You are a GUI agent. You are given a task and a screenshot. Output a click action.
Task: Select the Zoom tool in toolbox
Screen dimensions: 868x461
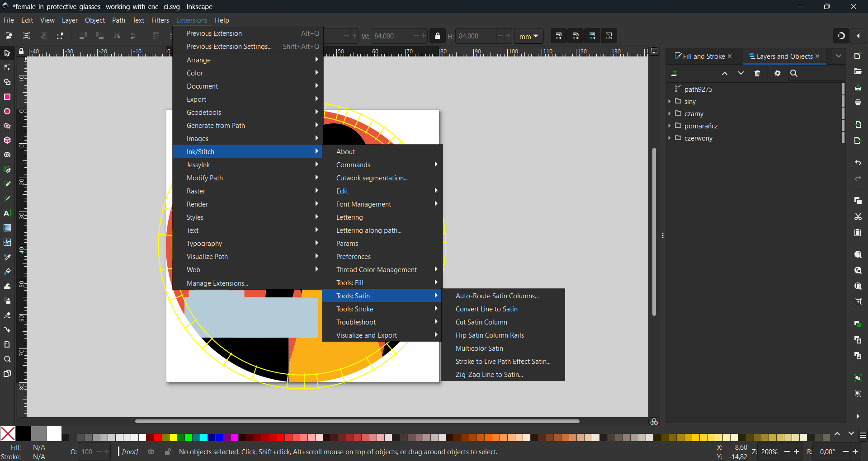point(7,359)
